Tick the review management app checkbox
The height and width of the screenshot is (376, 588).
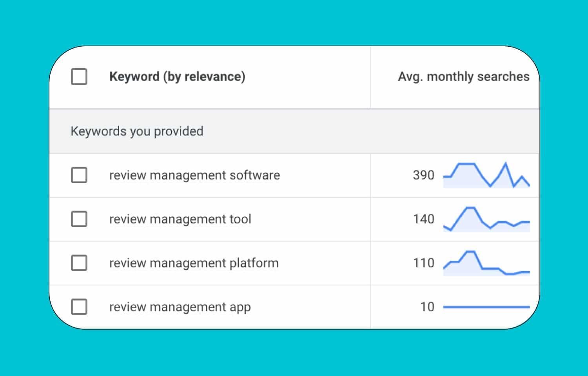[x=79, y=307]
